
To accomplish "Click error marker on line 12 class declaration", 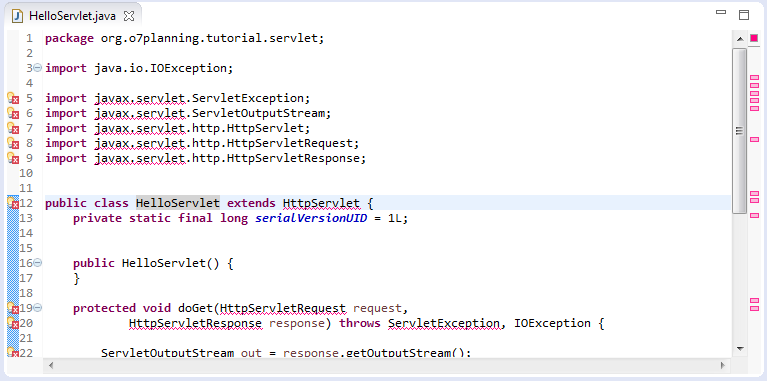I will (x=13, y=203).
